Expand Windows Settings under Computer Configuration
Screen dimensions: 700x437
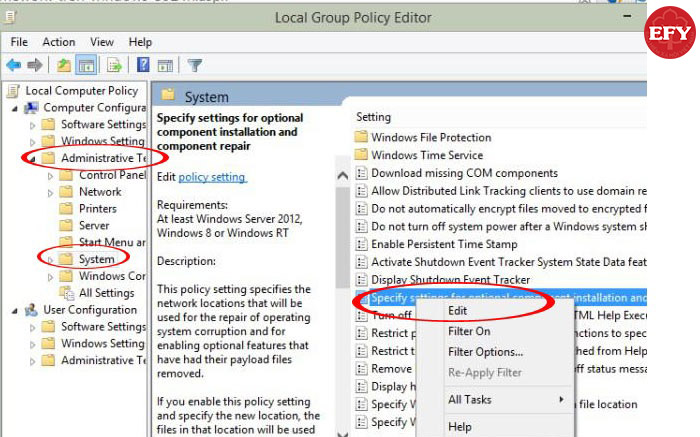pyautogui.click(x=32, y=142)
